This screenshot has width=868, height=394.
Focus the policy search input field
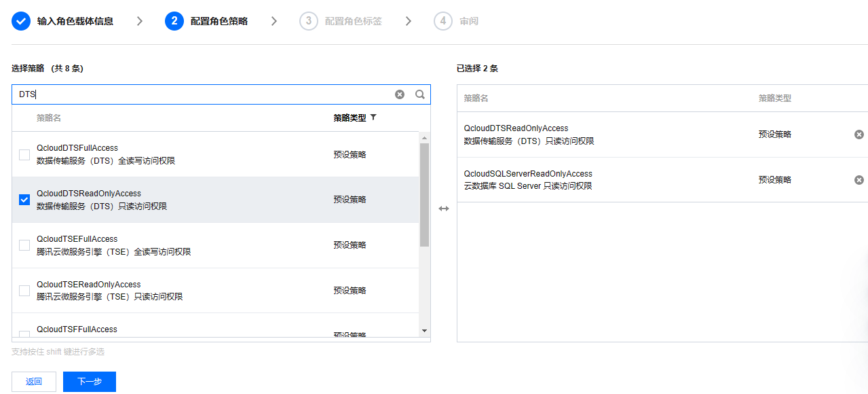click(204, 94)
